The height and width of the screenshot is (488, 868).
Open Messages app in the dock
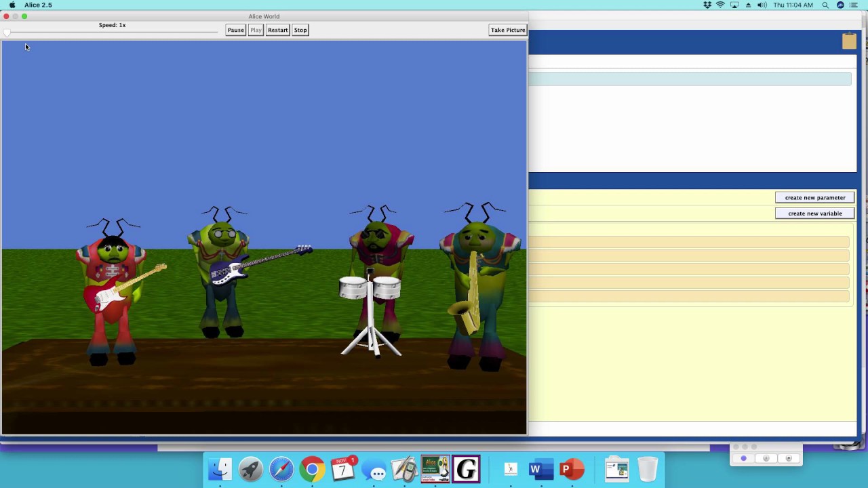tap(374, 469)
